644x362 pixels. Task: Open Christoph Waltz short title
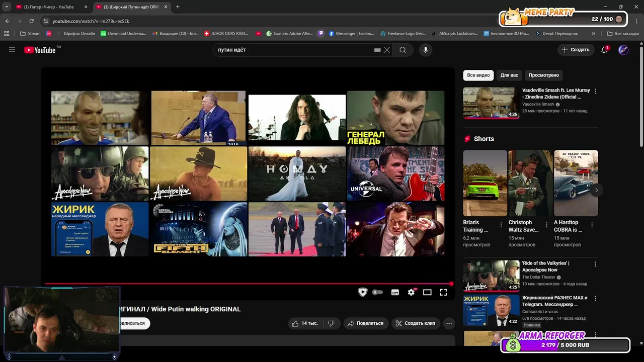point(523,226)
